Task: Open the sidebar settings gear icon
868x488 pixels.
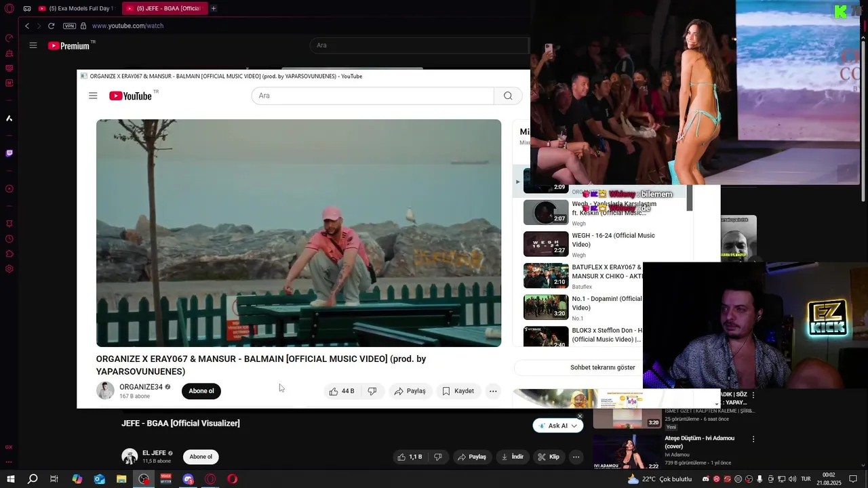Action: pos(9,269)
